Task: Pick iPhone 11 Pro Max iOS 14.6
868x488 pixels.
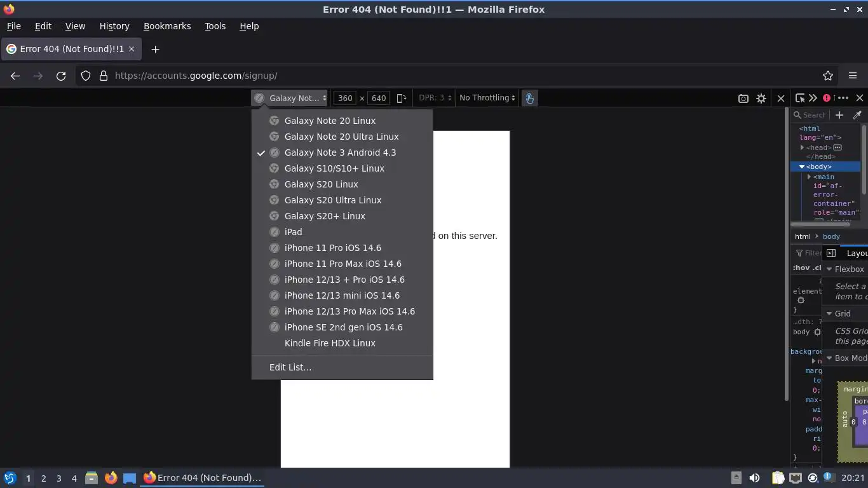Action: tap(342, 264)
